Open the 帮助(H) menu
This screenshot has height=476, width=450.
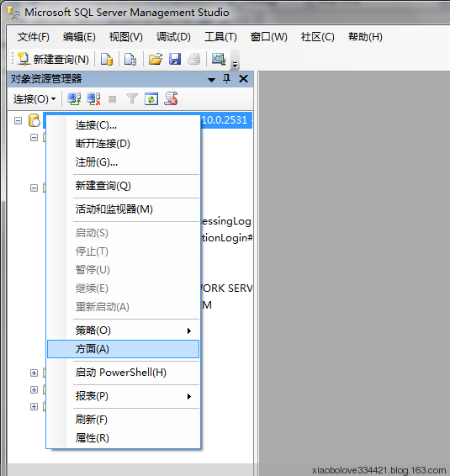pos(365,37)
